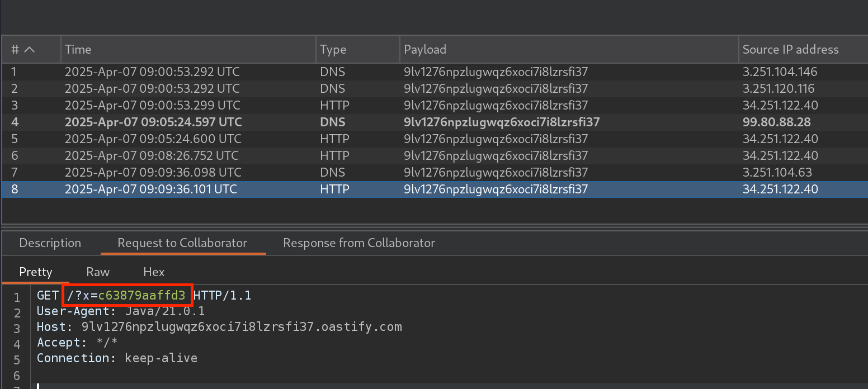The height and width of the screenshot is (389, 868).
Task: Select HTTP interaction row 5 at 09:05:24.600
Action: coord(391,139)
